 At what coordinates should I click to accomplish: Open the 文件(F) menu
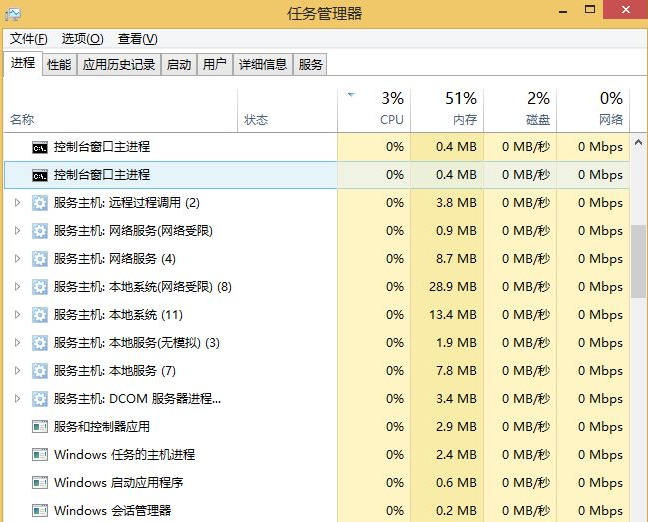pos(29,39)
